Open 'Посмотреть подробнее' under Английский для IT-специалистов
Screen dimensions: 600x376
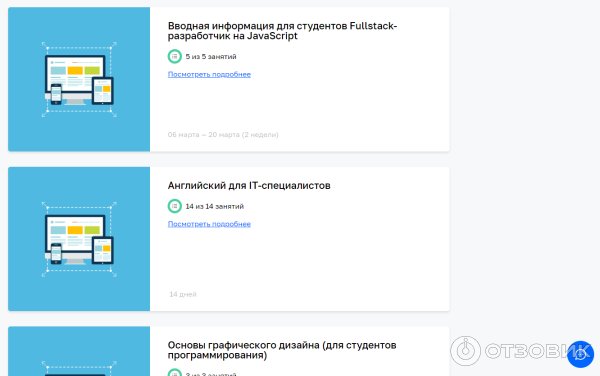coord(209,224)
